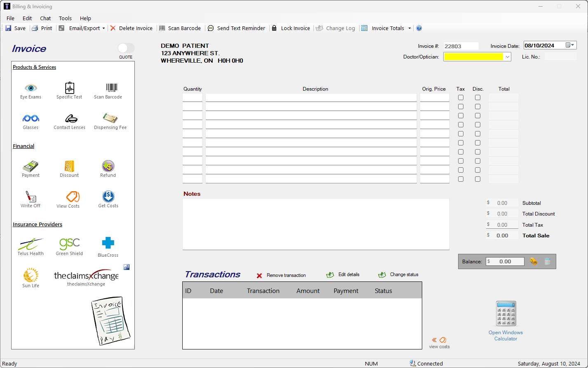Click Change status button

[398, 274]
